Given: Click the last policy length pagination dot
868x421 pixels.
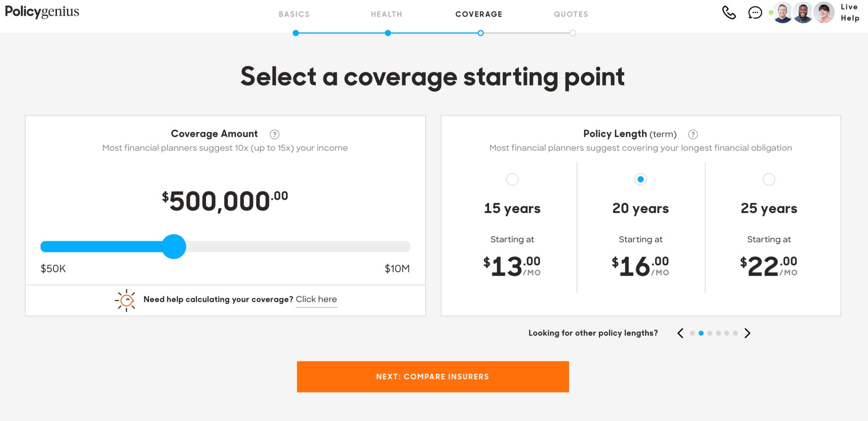Looking at the screenshot, I should coord(736,333).
